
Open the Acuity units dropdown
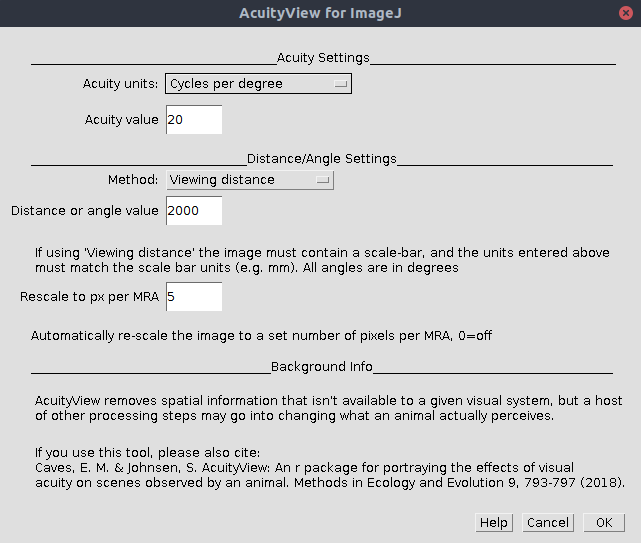click(x=258, y=83)
